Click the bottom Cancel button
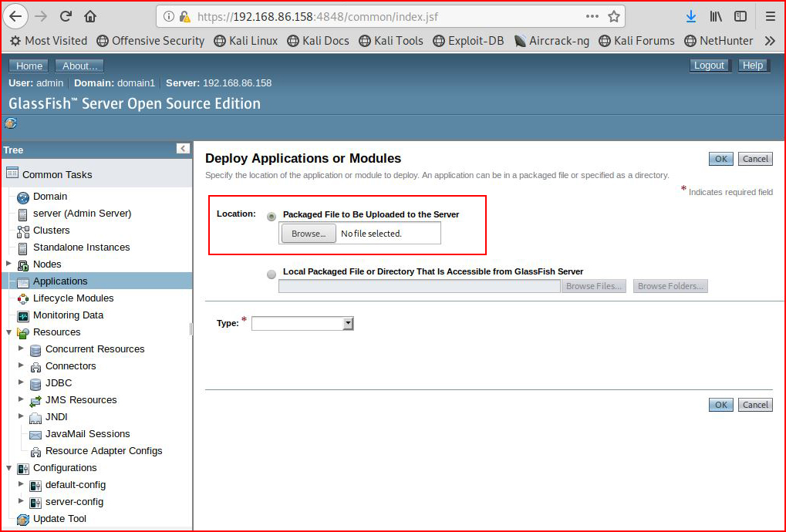This screenshot has width=786, height=532. point(755,405)
